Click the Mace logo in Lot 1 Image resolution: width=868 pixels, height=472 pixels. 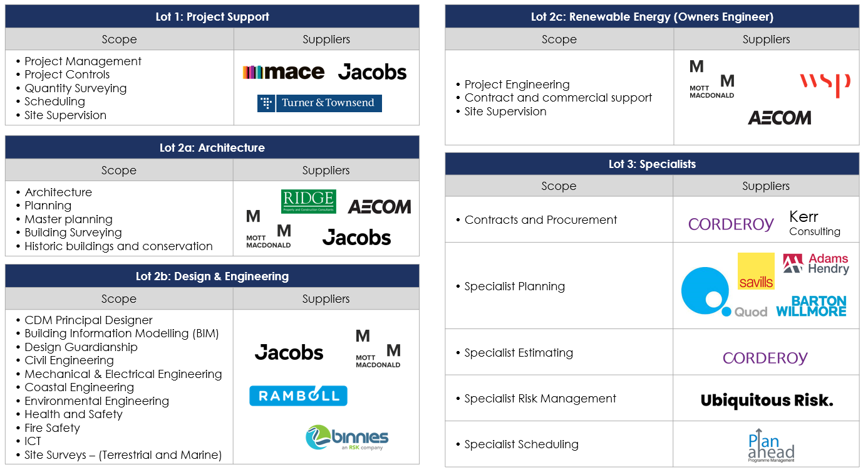tap(283, 72)
